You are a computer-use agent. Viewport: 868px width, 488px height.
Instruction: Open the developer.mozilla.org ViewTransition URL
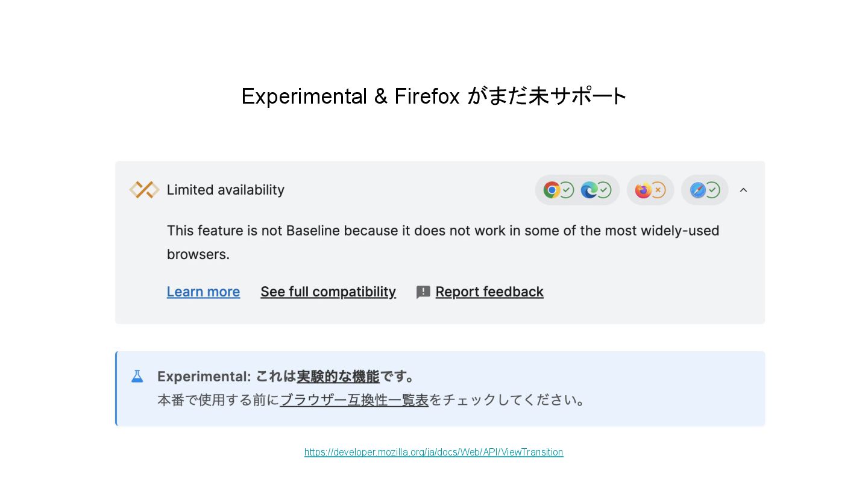click(x=433, y=452)
